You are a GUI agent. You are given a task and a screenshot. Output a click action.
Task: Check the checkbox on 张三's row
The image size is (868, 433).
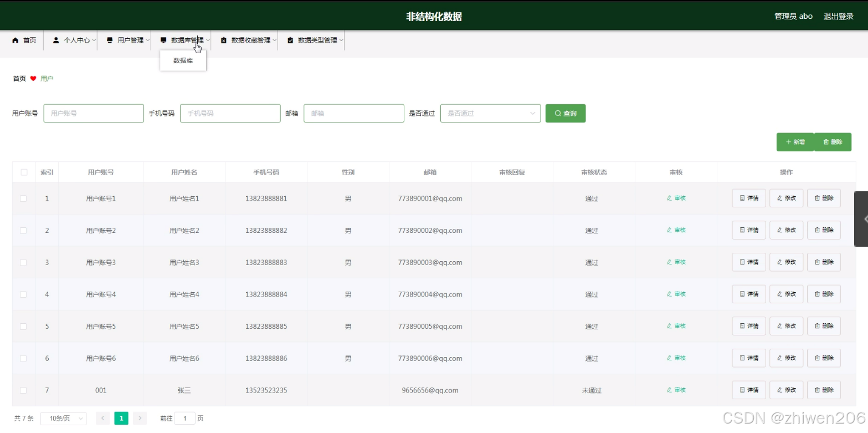23,390
